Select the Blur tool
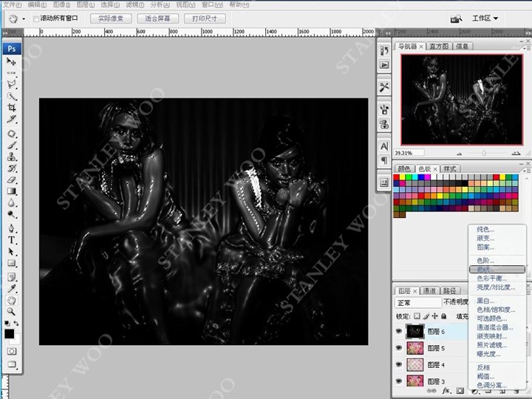Screen dimensions: 532x399 [12, 203]
